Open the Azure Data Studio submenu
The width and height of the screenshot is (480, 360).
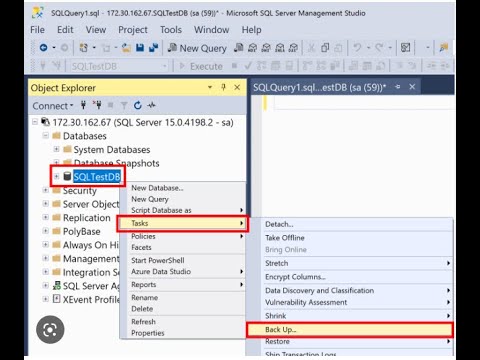pyautogui.click(x=187, y=272)
